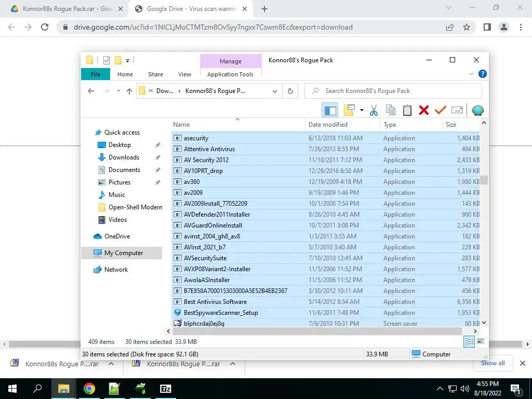
Task: Click the Explorer Back arrow
Action: pyautogui.click(x=90, y=91)
